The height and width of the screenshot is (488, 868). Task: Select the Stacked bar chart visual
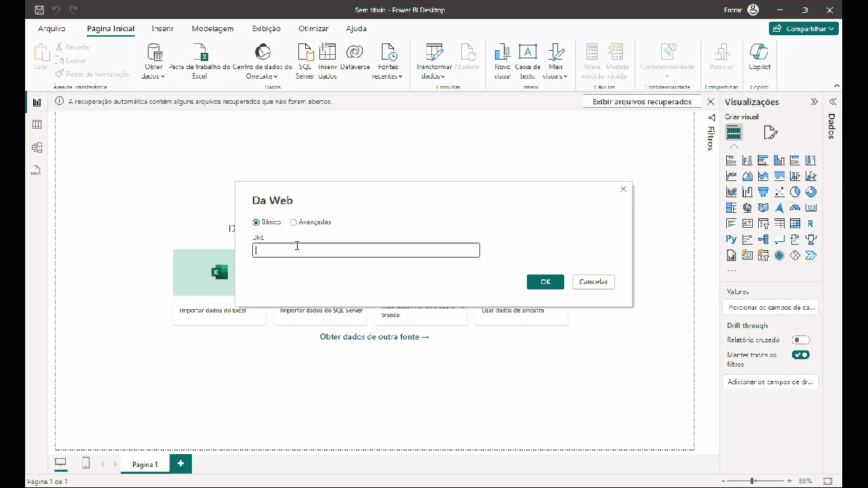(731, 161)
